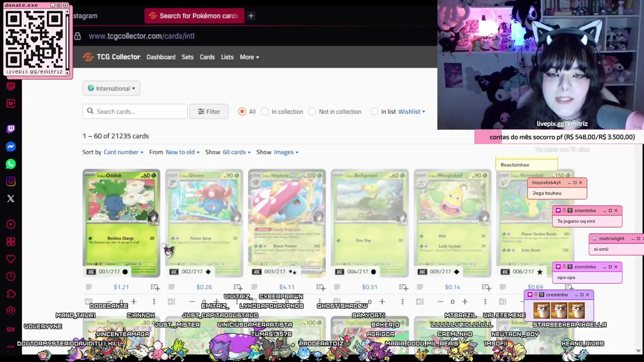Viewport: 644px width, 362px height.
Task: Open the Extensions cube sidebar icon
Action: [x=11, y=294]
